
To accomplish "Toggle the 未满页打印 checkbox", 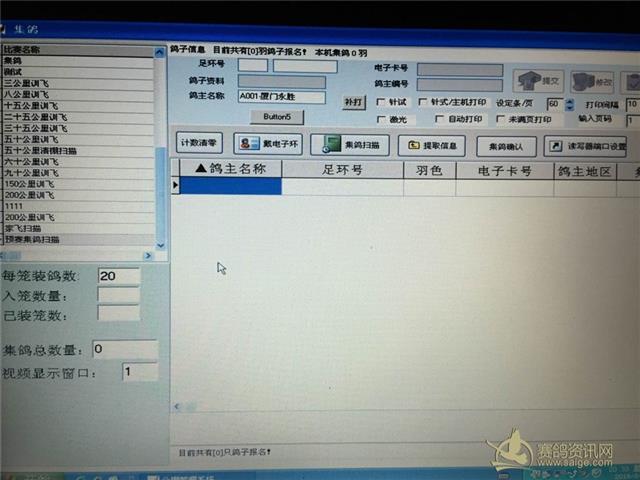I will click(499, 119).
